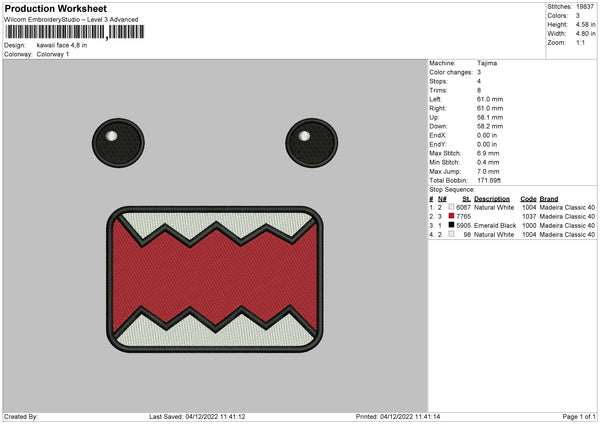Click the left eye of the design preview
The height and width of the screenshot is (424, 600).
[112, 140]
